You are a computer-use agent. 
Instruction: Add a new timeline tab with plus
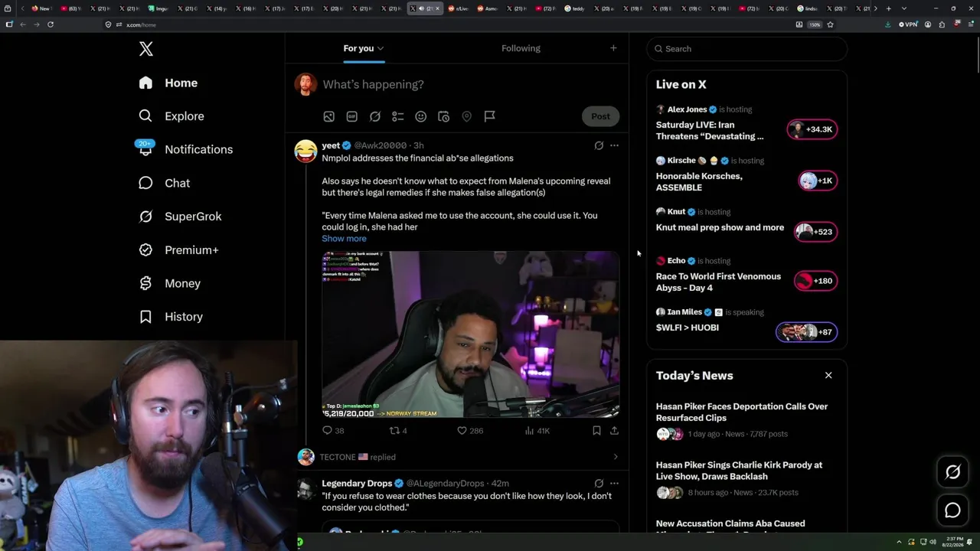click(x=613, y=48)
